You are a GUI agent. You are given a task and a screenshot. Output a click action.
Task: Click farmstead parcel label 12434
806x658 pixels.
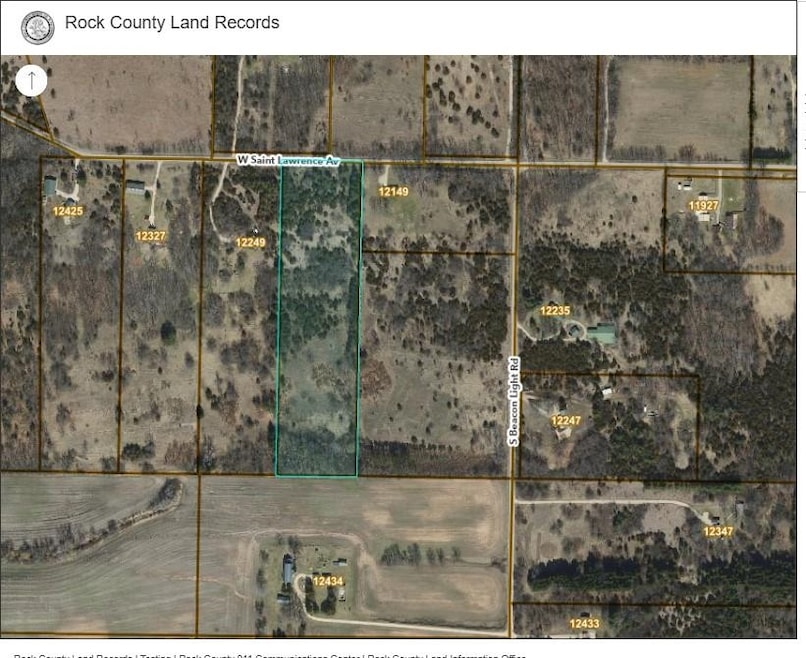(x=328, y=581)
